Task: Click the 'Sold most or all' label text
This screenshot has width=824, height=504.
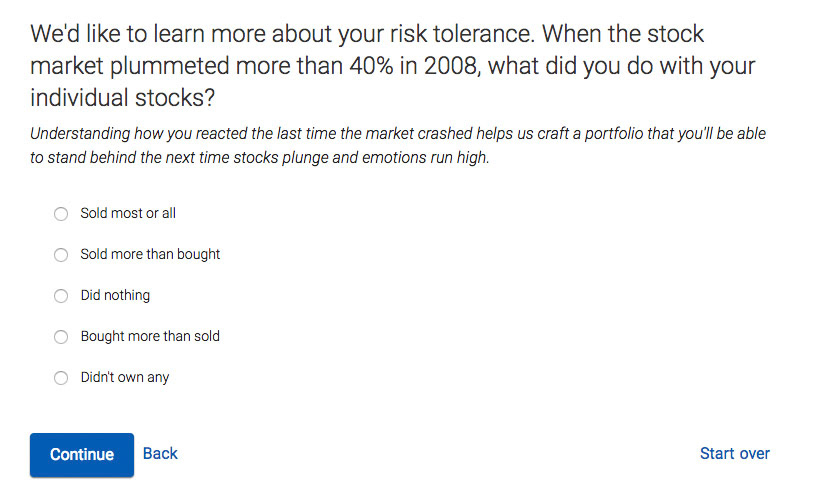Action: coord(128,213)
